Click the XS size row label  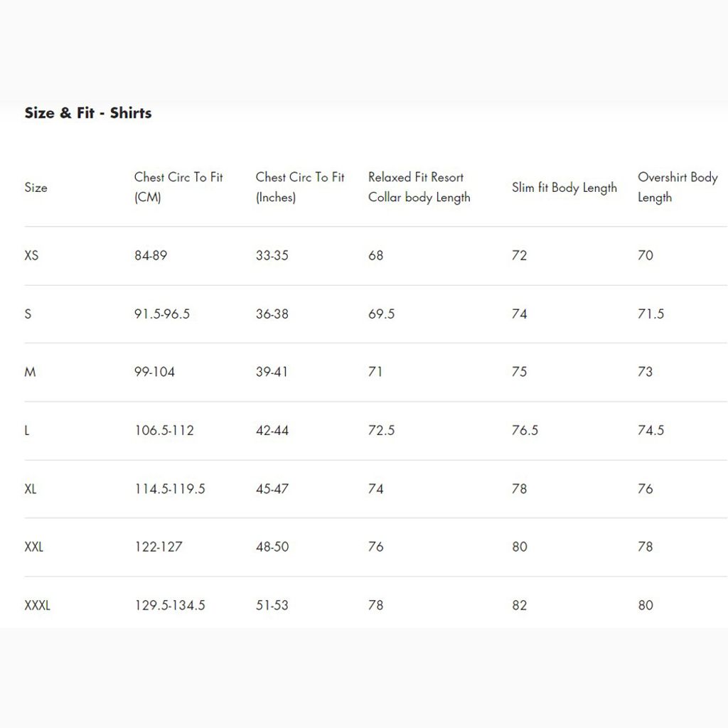(x=31, y=256)
